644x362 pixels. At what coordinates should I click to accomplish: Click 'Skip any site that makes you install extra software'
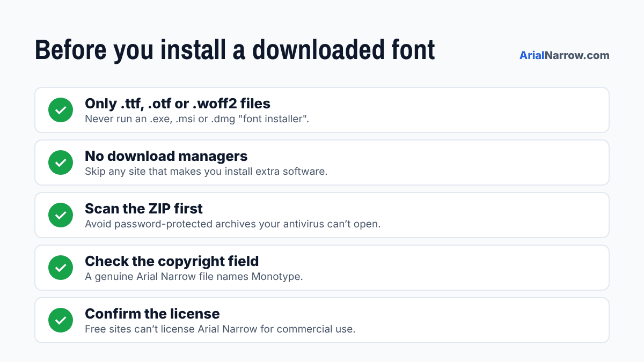206,172
